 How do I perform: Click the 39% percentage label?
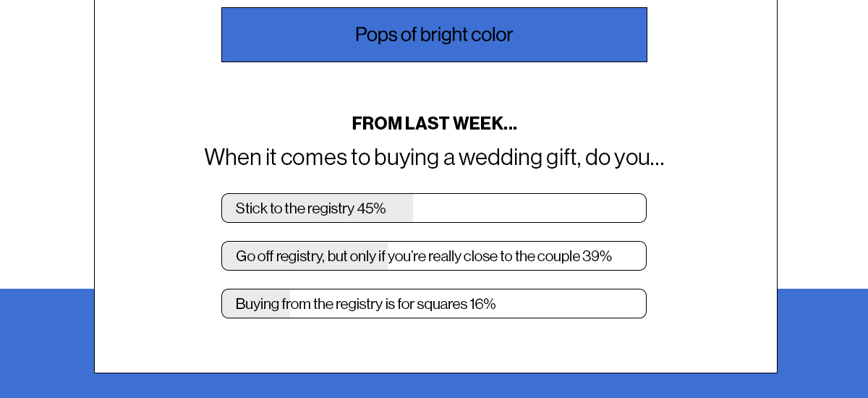coord(597,256)
